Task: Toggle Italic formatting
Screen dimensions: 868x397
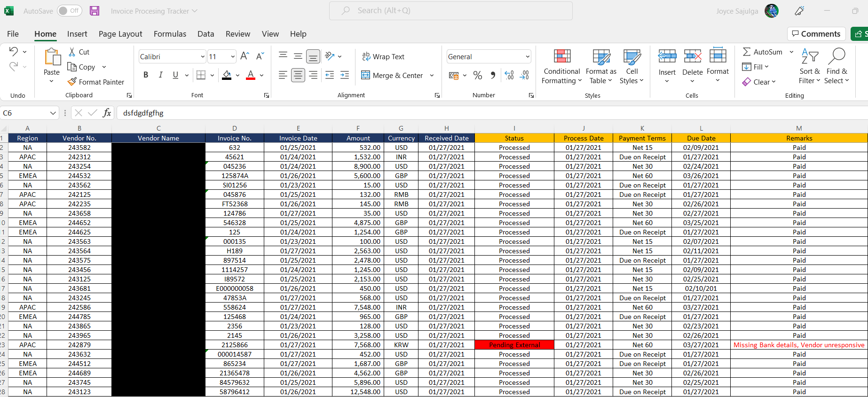Action: (160, 75)
